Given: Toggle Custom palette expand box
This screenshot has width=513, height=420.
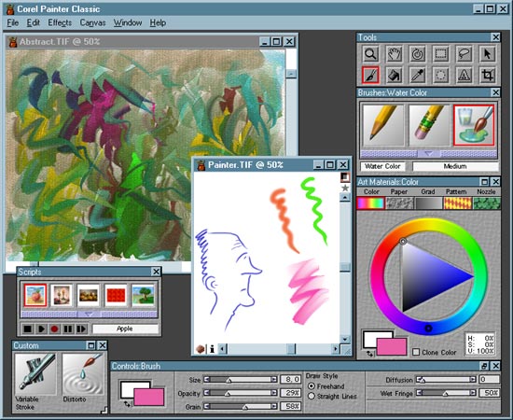Looking at the screenshot, I should (x=91, y=345).
